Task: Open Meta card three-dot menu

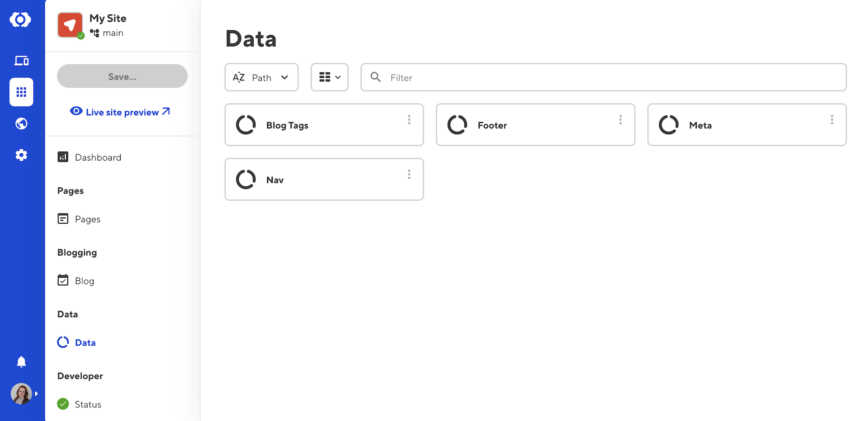Action: tap(832, 119)
